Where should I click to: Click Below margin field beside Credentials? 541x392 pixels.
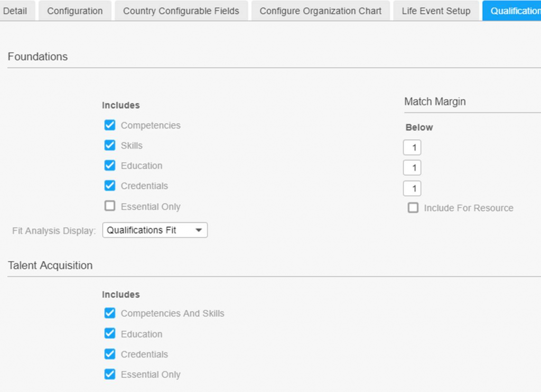tap(412, 189)
